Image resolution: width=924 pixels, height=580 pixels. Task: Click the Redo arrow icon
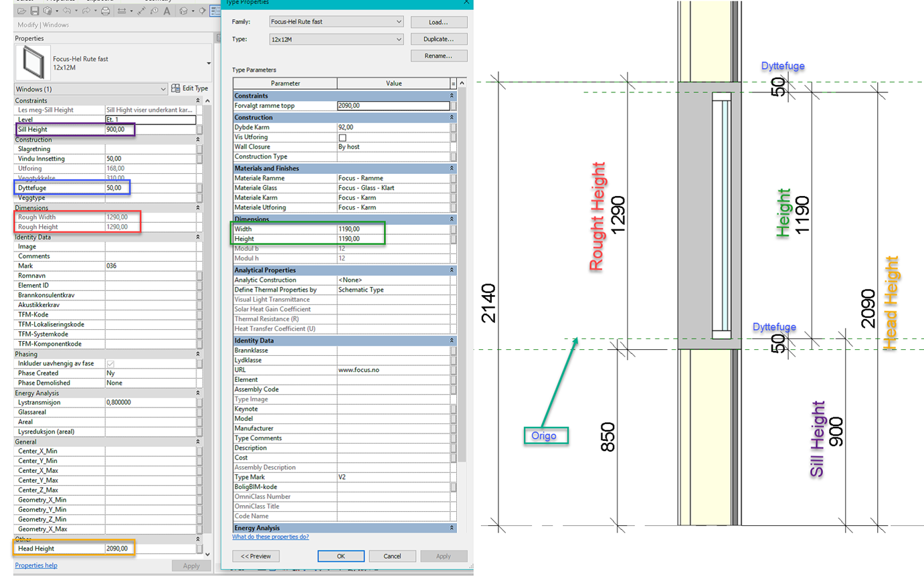(x=86, y=11)
